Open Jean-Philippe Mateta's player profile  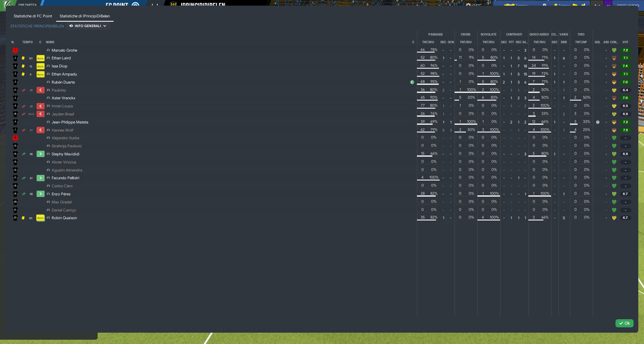coord(70,122)
